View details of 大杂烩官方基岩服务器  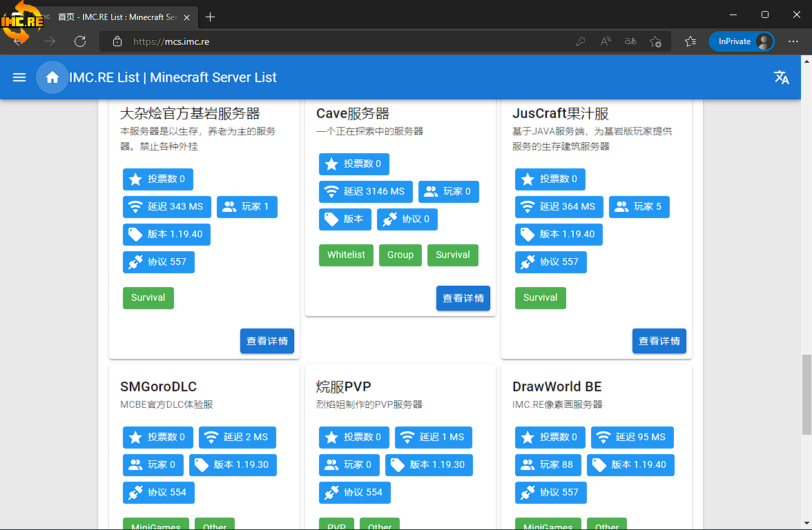pos(267,341)
